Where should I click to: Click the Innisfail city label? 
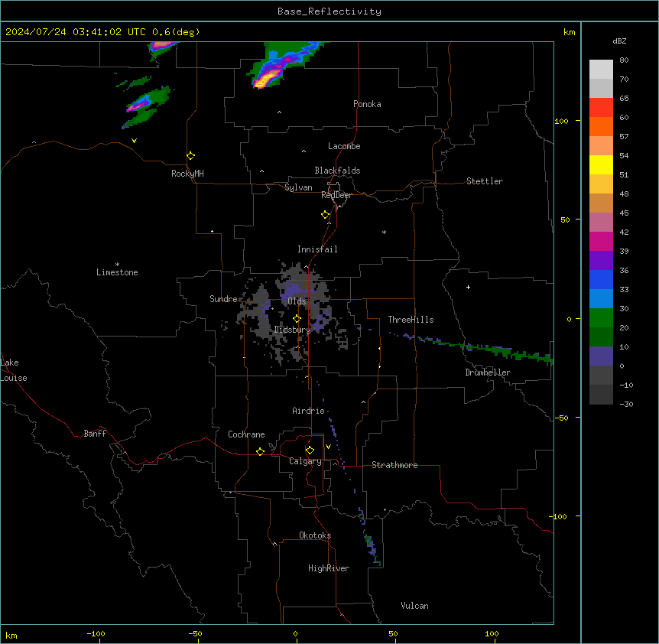[317, 249]
